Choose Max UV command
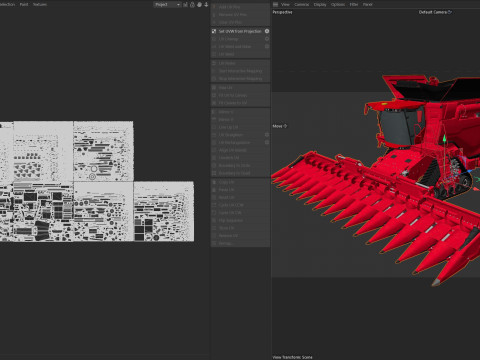480x360 pixels. click(240, 87)
